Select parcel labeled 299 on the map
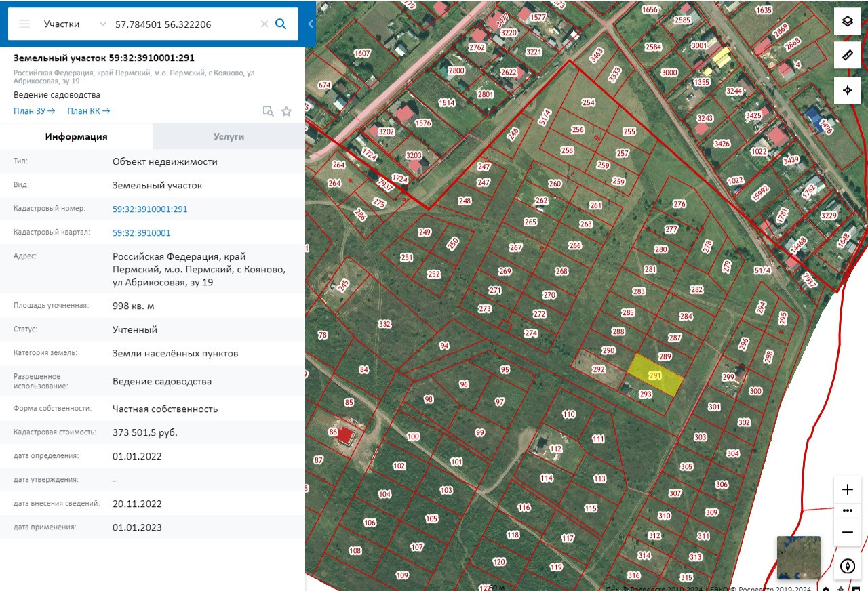This screenshot has height=591, width=868. [x=728, y=378]
